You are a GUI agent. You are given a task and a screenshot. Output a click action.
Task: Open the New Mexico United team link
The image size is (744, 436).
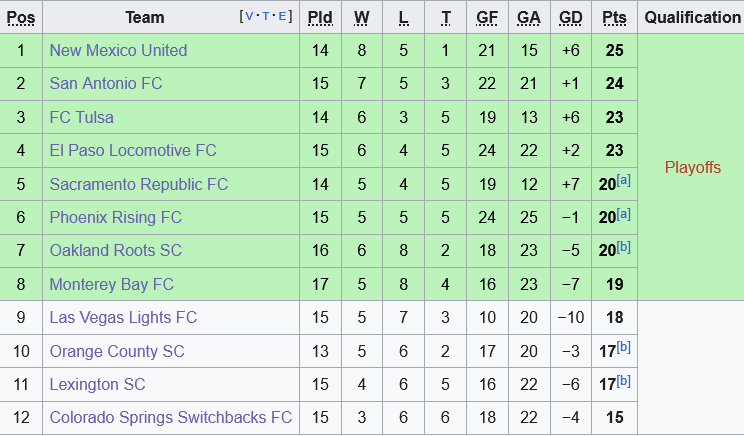[118, 50]
